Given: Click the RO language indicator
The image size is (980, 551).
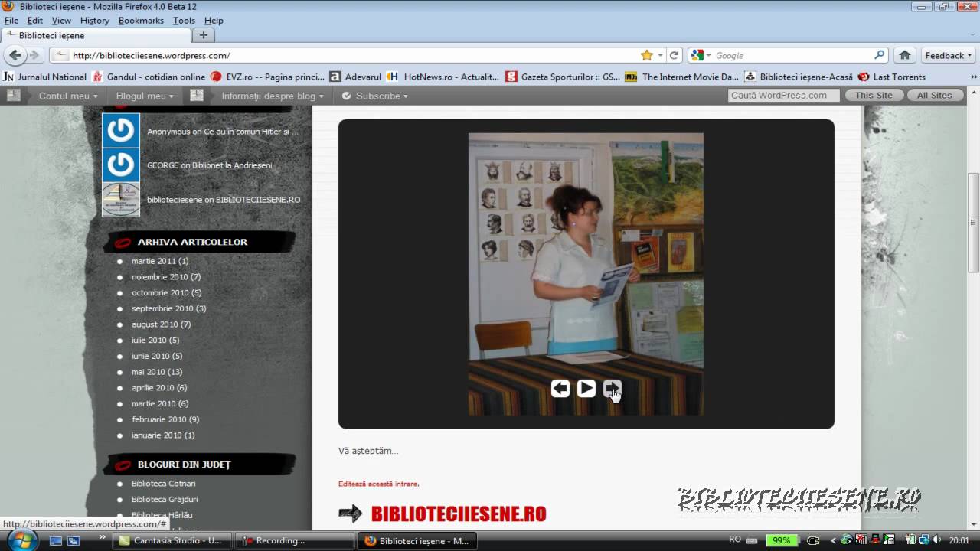Looking at the screenshot, I should (x=735, y=540).
